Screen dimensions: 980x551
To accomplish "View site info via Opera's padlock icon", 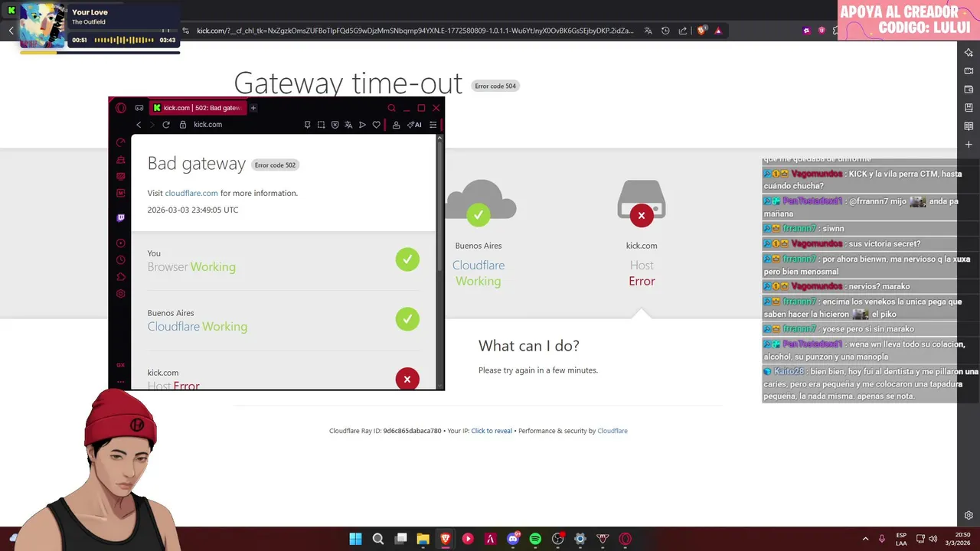I will (183, 125).
